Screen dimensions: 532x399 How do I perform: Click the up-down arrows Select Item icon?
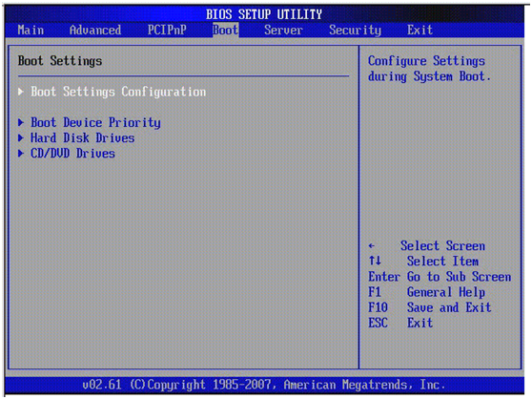375,261
